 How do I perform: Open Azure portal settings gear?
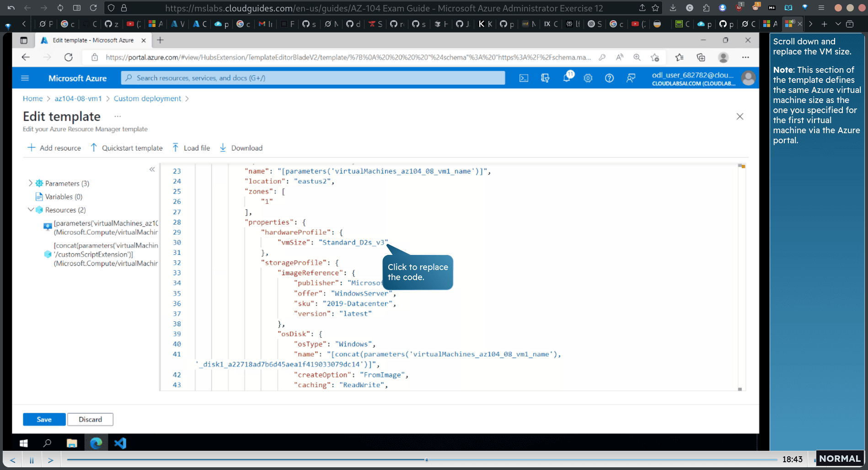tap(588, 78)
